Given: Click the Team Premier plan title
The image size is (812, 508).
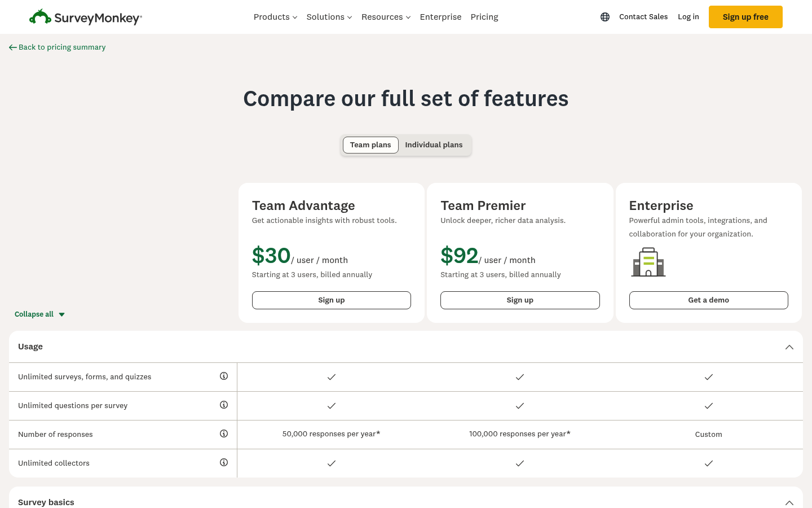Looking at the screenshot, I should tap(483, 205).
